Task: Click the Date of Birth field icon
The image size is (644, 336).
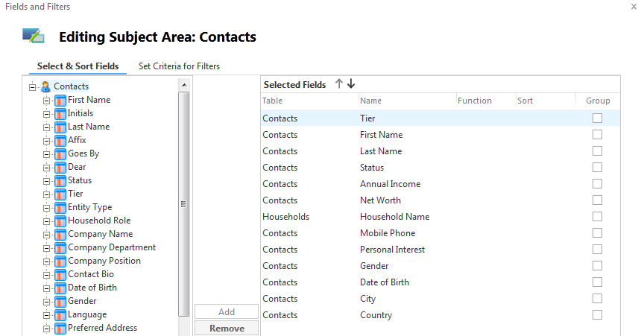Action: coord(60,288)
